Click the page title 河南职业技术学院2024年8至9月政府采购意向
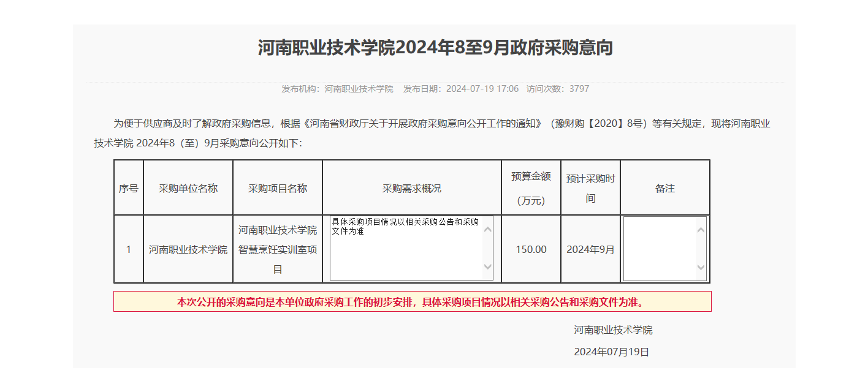The image size is (868, 392). point(435,48)
